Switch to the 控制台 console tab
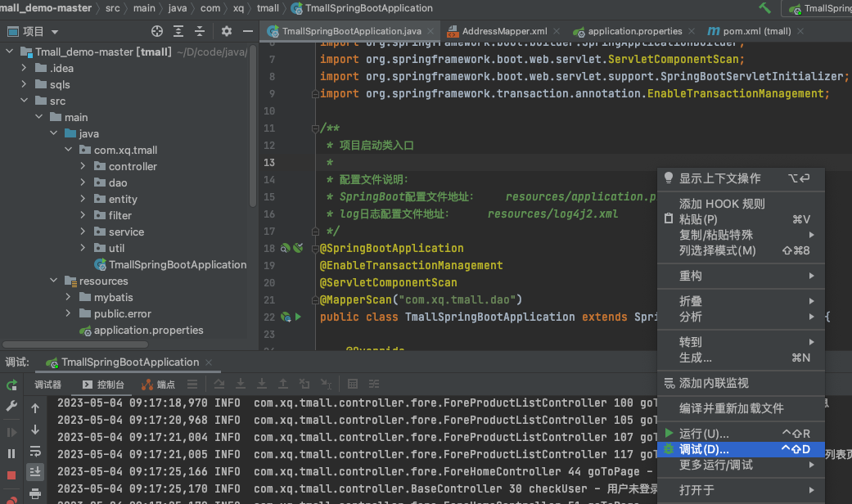Image resolution: width=852 pixels, height=504 pixels. 103,385
